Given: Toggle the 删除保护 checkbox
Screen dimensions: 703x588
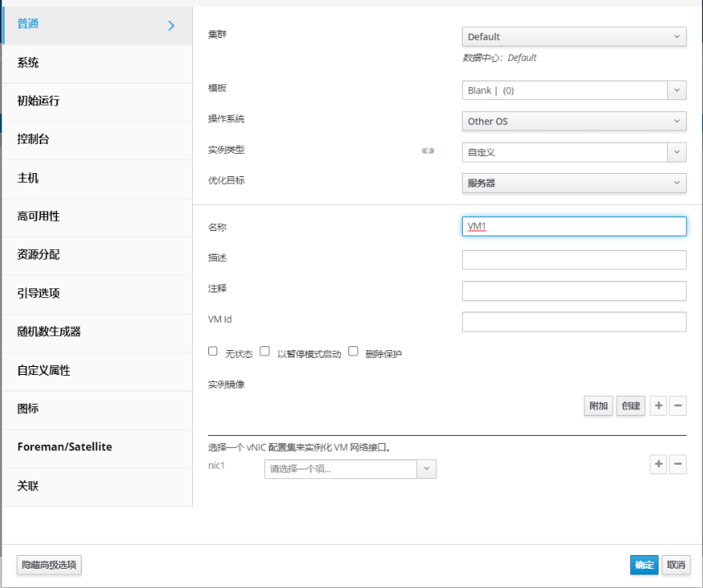Looking at the screenshot, I should pyautogui.click(x=353, y=351).
